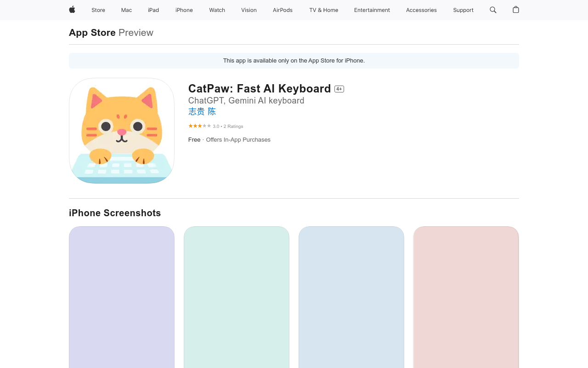Click the star rating icons
Screen dimensions: 588x368
point(199,126)
